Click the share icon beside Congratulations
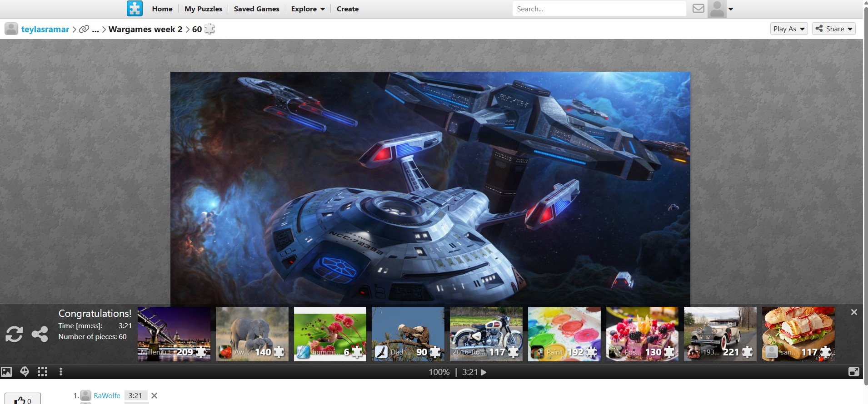 coord(40,334)
